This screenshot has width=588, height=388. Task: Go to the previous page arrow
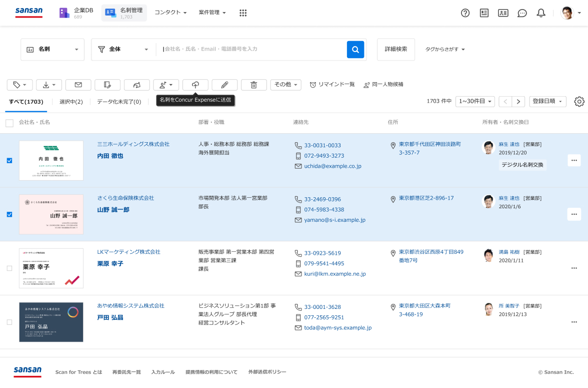[x=505, y=102]
